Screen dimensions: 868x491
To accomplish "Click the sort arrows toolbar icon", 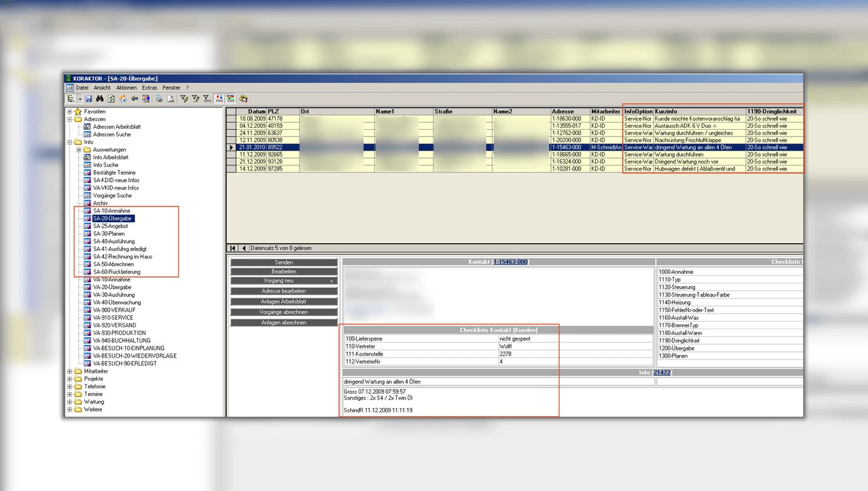I will pyautogui.click(x=219, y=99).
